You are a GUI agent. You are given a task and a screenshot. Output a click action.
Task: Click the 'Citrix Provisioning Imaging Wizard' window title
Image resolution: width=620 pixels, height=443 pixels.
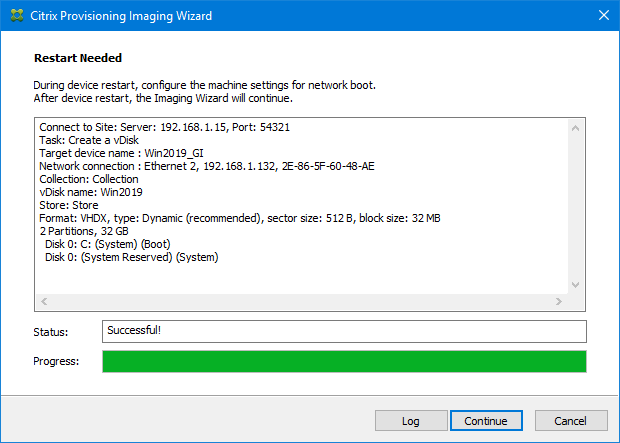pyautogui.click(x=121, y=16)
